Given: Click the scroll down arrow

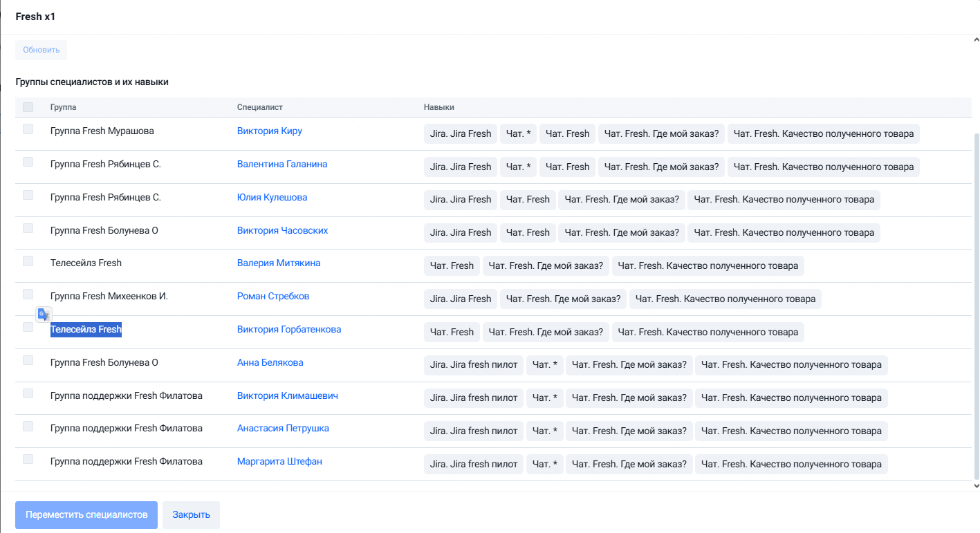Looking at the screenshot, I should (976, 486).
